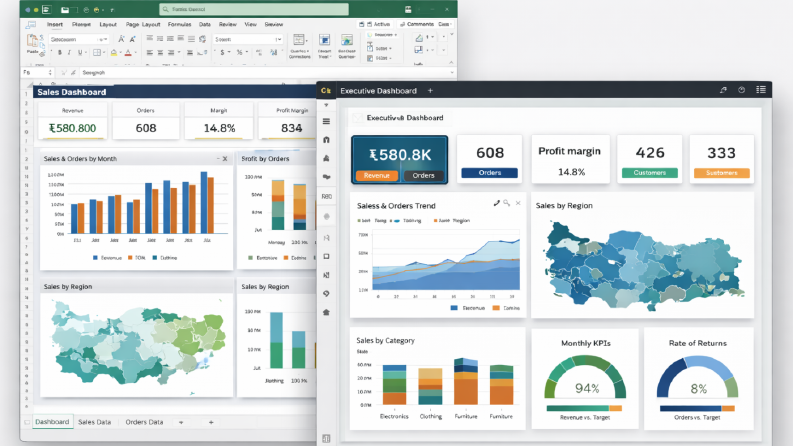
Task: Open the Page Layout tab in Excel
Action: [143, 24]
